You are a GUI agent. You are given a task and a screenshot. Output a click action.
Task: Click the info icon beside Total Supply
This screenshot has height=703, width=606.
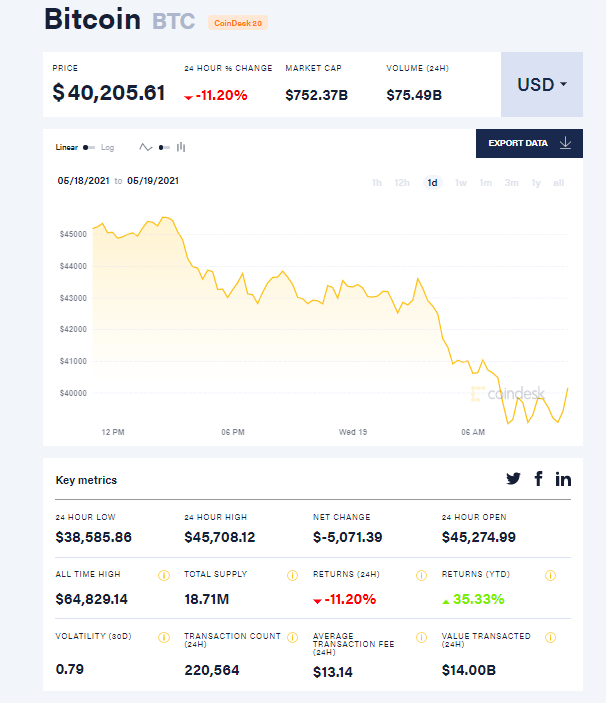(x=292, y=576)
